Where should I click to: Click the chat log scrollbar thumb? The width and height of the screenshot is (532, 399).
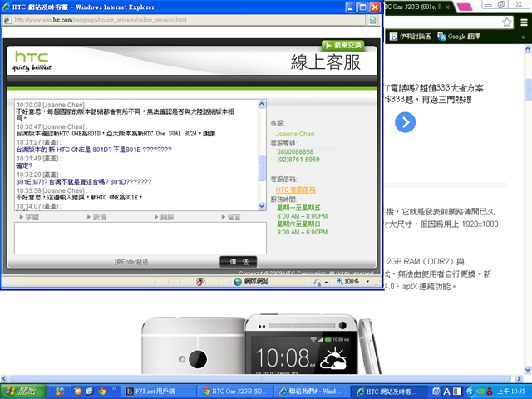coord(262,168)
